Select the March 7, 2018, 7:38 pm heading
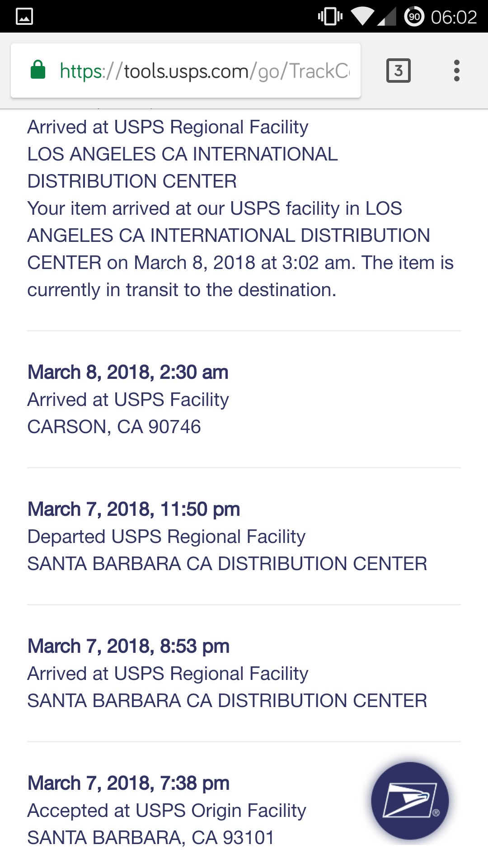 tap(128, 783)
